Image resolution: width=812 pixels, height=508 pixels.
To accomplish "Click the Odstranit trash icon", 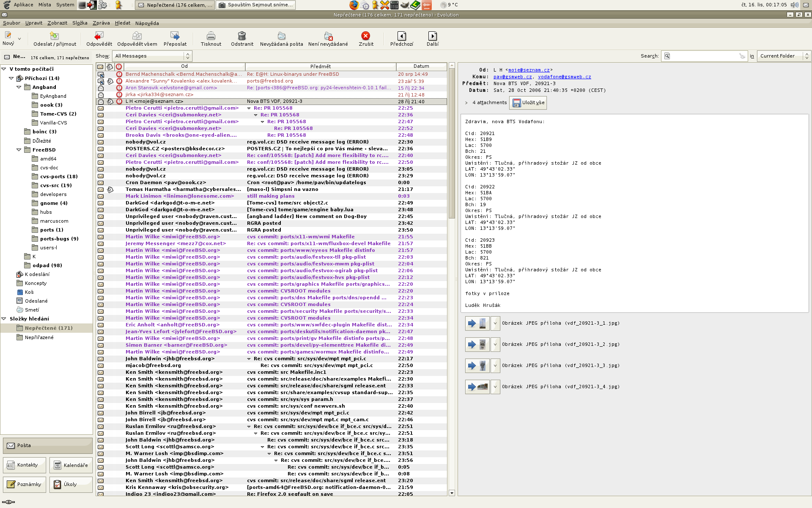I will point(242,36).
